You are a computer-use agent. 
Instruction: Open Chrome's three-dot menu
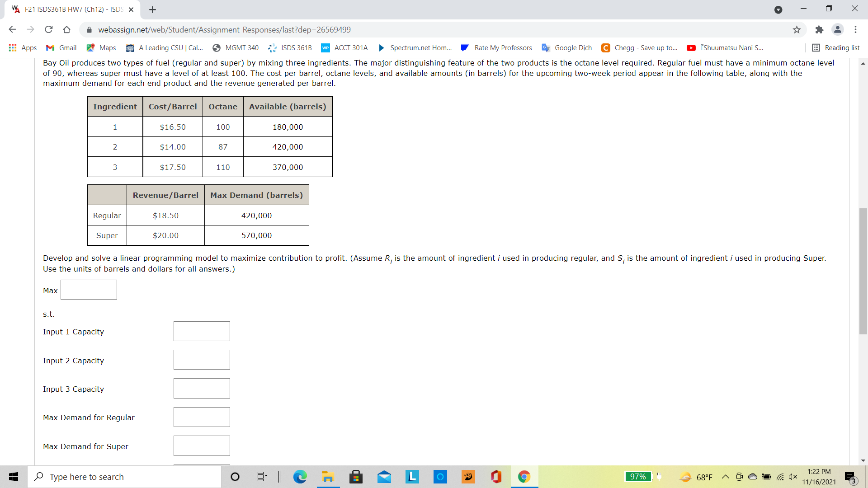[856, 29]
